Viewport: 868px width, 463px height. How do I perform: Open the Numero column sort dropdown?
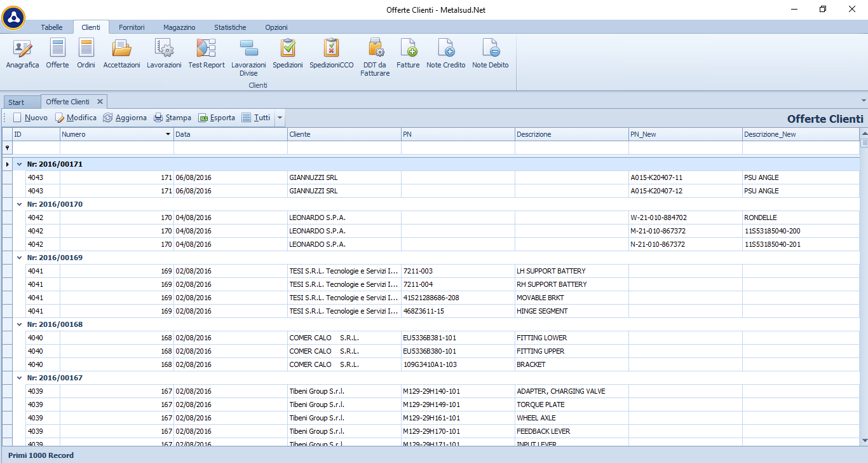[168, 134]
